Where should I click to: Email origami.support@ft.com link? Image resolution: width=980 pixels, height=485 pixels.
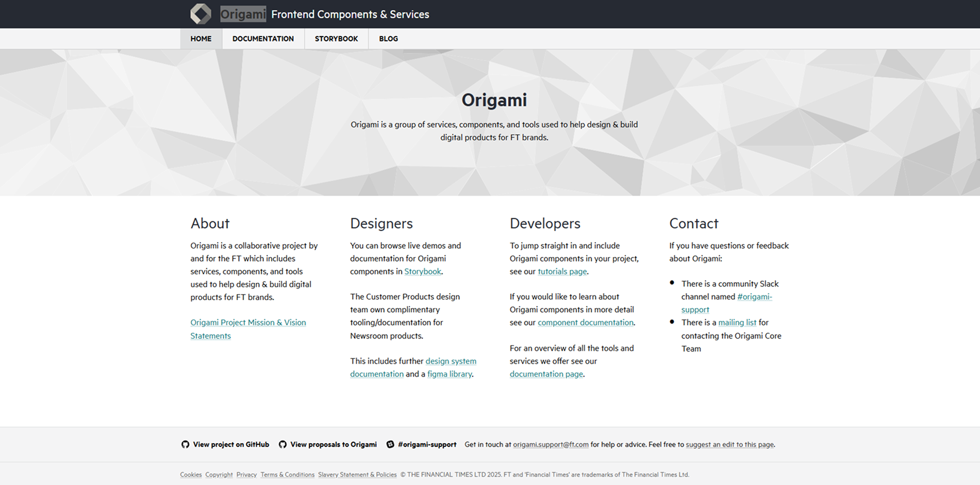pos(551,444)
